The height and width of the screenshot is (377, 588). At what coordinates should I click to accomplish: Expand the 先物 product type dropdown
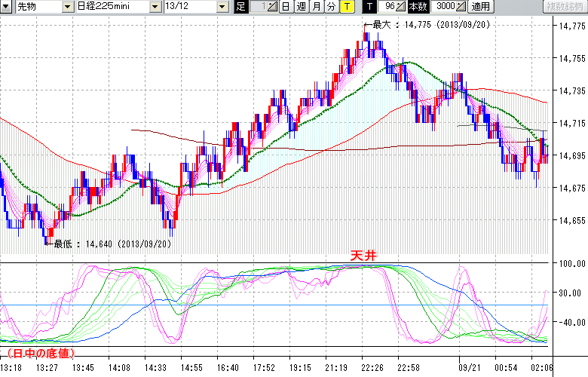[x=69, y=7]
